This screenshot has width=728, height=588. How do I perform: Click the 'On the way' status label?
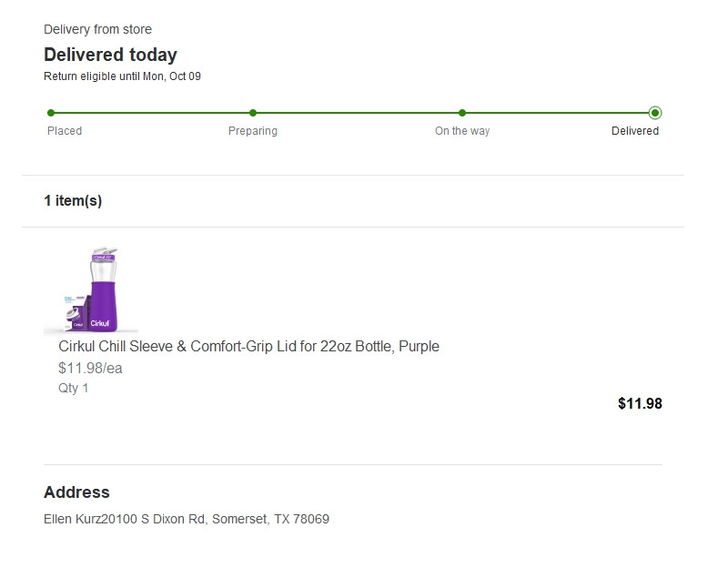(462, 131)
